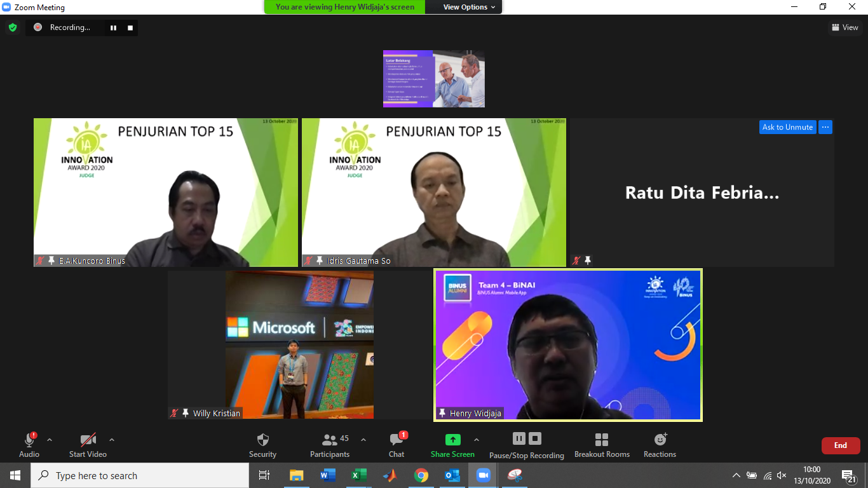The width and height of the screenshot is (868, 488).
Task: Stop recording from top recording indicator
Action: click(130, 27)
